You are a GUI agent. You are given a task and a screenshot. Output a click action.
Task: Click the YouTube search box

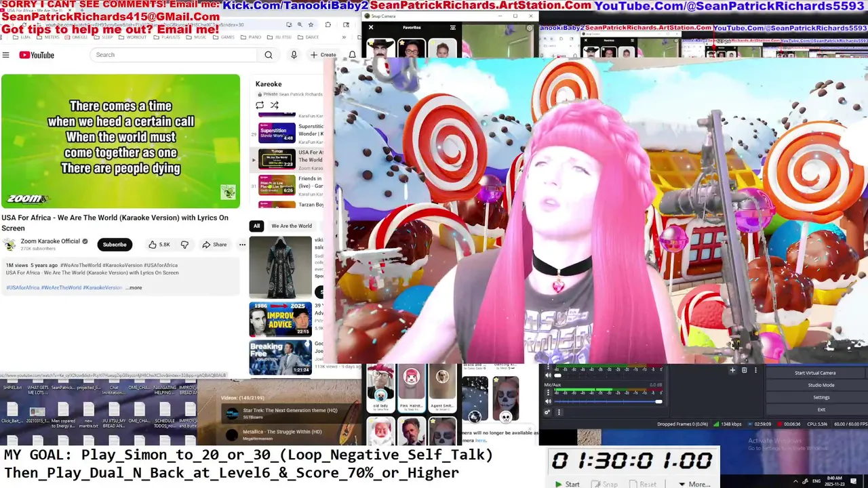click(x=174, y=55)
